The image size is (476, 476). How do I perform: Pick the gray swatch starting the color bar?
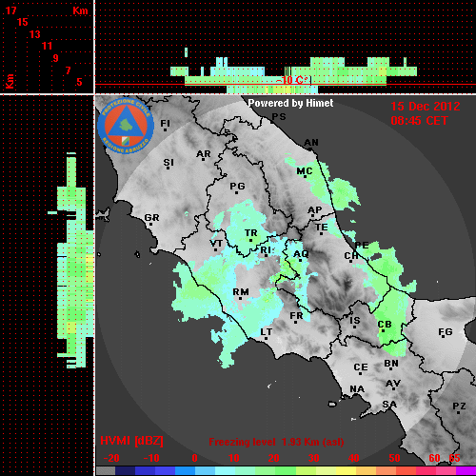point(106,470)
